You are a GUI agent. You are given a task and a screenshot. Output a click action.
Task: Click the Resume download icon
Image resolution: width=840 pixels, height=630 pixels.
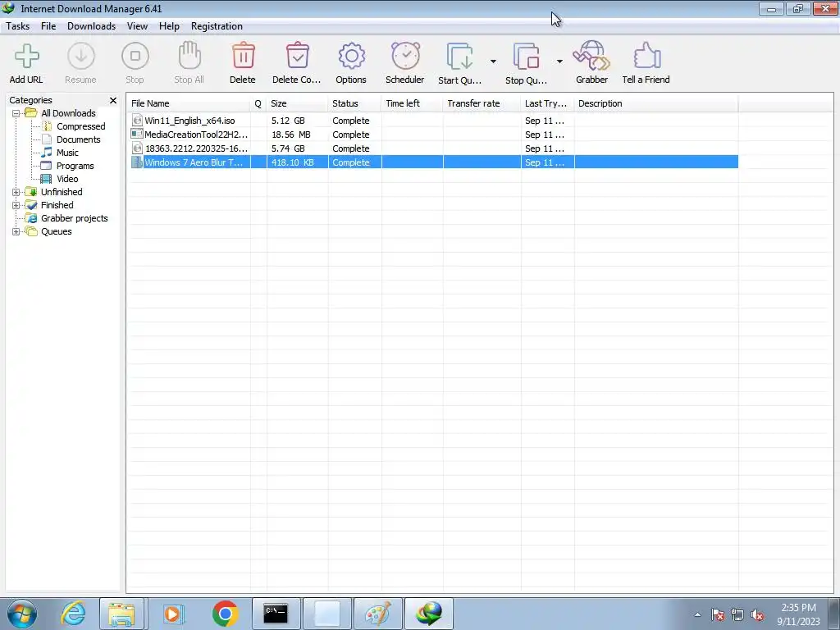point(81,57)
